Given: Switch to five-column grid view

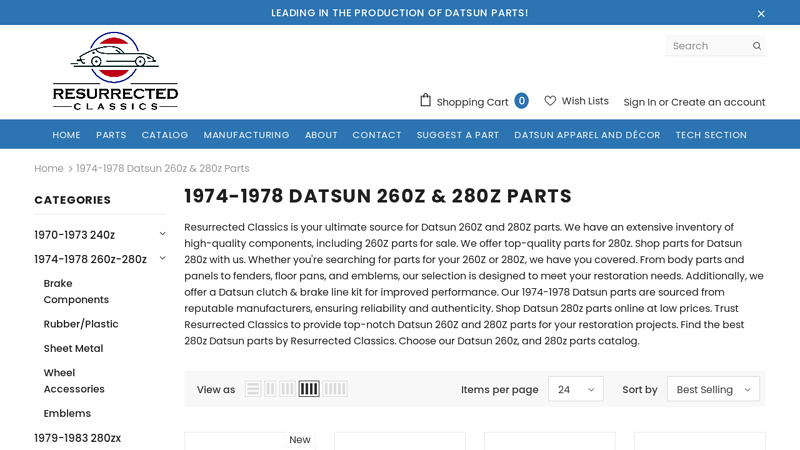Looking at the screenshot, I should 335,389.
